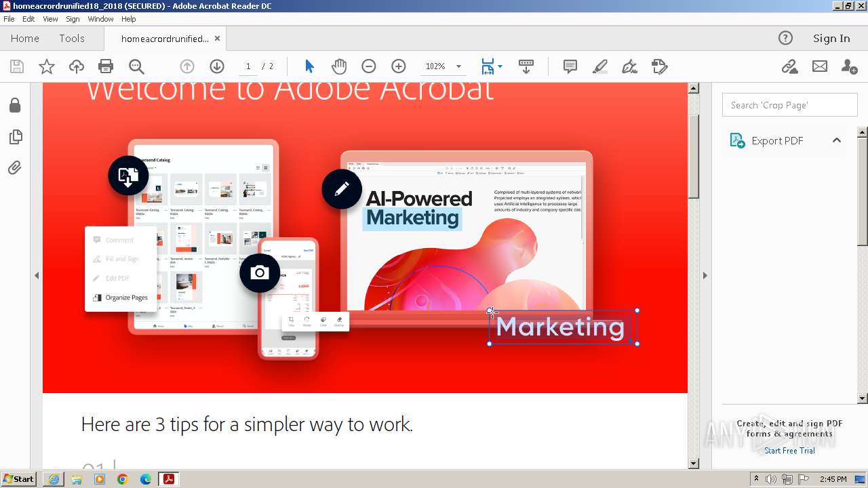Open Microsoft Edge from the taskbar
This screenshot has height=488, width=868.
pyautogui.click(x=146, y=479)
